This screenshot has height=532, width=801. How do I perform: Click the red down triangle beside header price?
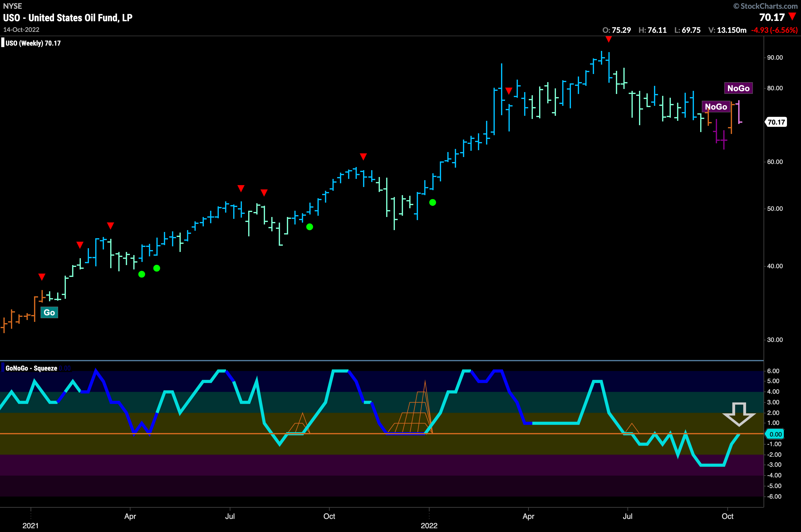click(792, 16)
